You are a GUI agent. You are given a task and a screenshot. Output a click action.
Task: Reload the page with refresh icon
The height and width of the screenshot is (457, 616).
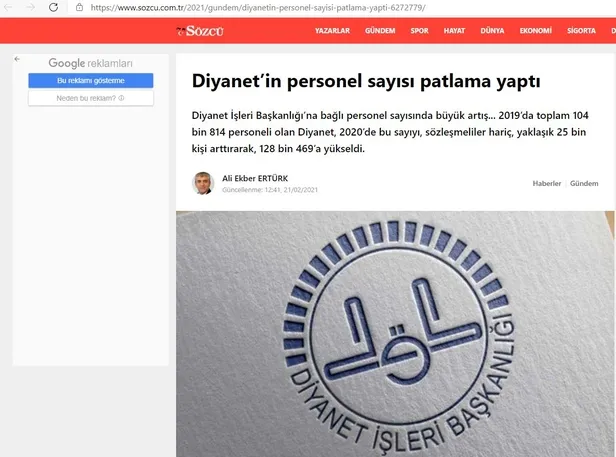pyautogui.click(x=53, y=7)
